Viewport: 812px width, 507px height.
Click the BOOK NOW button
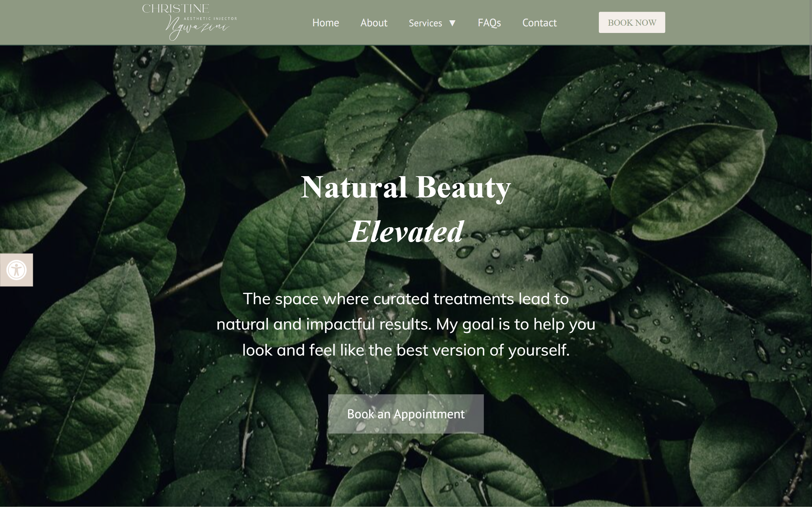(x=632, y=22)
